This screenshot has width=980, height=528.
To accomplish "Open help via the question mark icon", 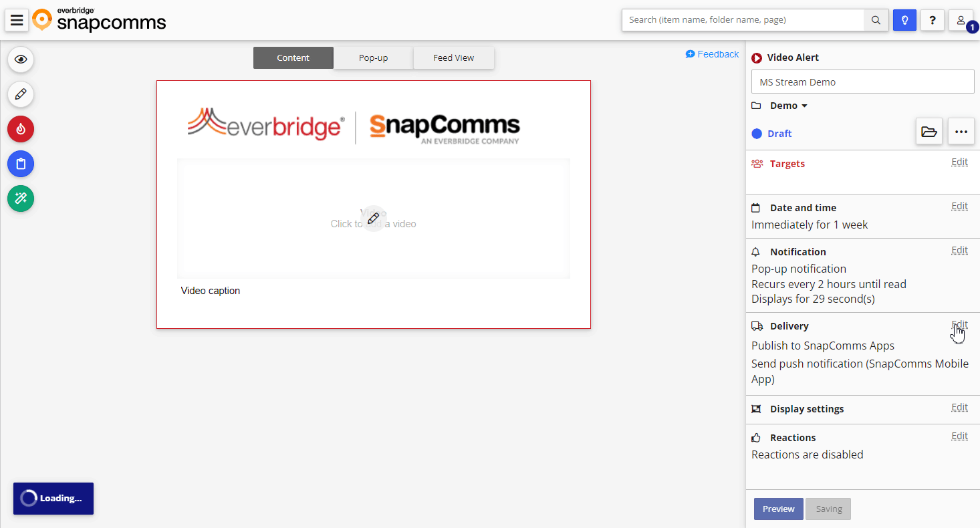I will pyautogui.click(x=933, y=20).
